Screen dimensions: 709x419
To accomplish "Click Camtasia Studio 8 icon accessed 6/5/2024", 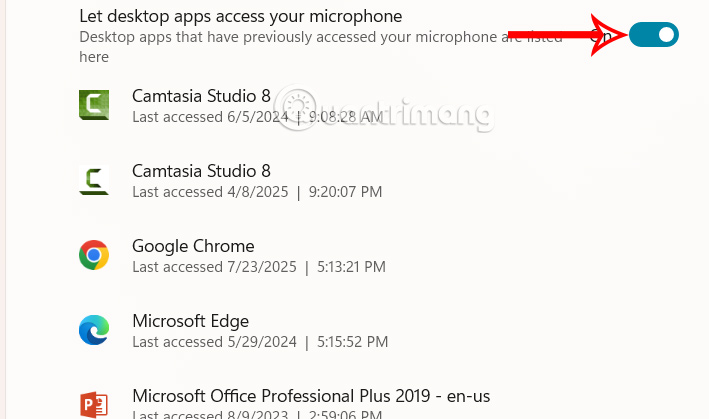I will 94,105.
